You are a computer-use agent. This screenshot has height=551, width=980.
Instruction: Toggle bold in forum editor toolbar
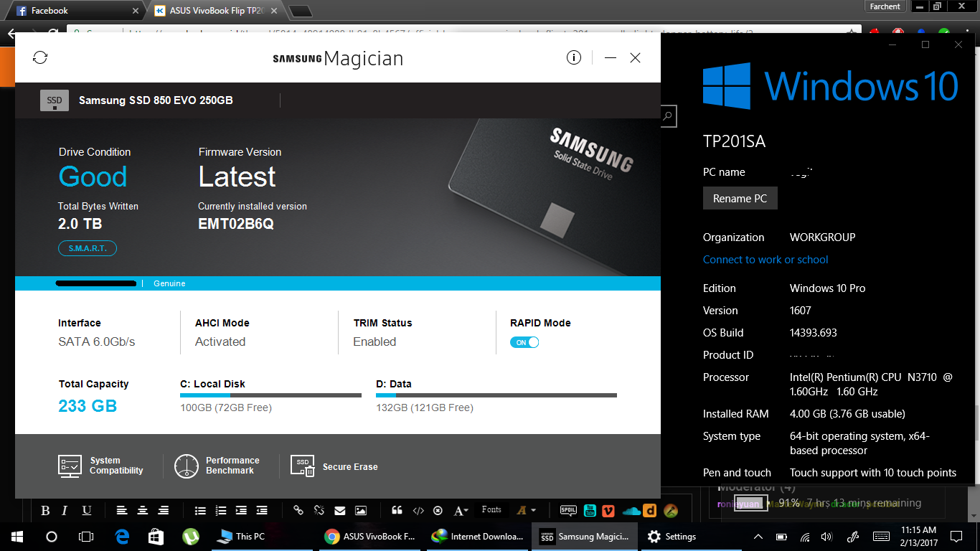tap(45, 511)
